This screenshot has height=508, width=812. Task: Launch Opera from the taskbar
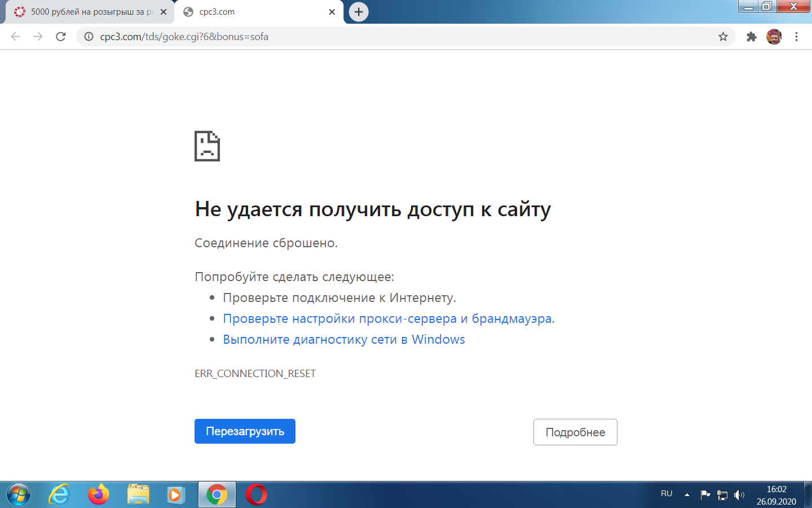pyautogui.click(x=257, y=495)
